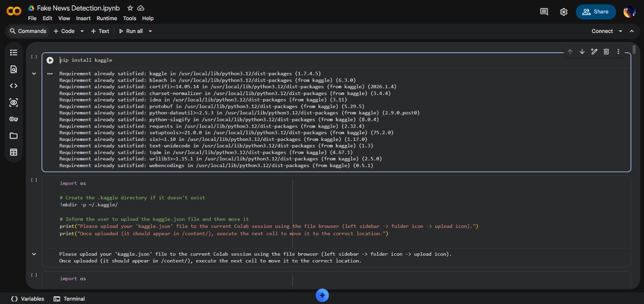
Task: Move the cell down with arrow icon
Action: [x=582, y=52]
